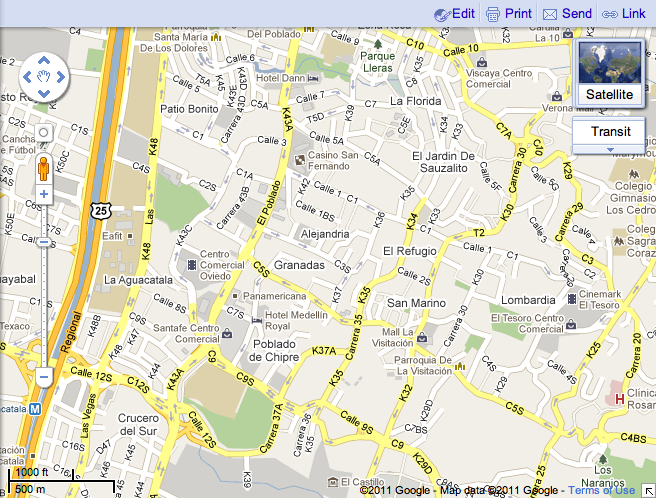This screenshot has height=499, width=656.
Task: Click the hand icon in pan control
Action: point(44,77)
